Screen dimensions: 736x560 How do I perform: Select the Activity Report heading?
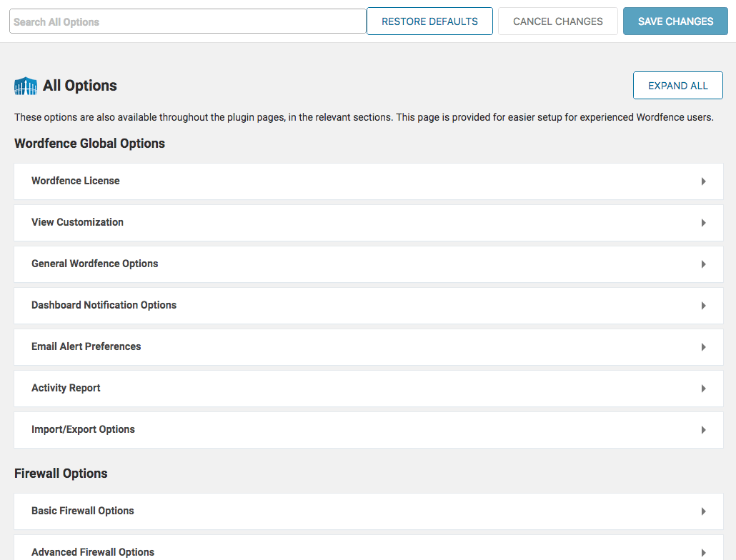click(66, 388)
